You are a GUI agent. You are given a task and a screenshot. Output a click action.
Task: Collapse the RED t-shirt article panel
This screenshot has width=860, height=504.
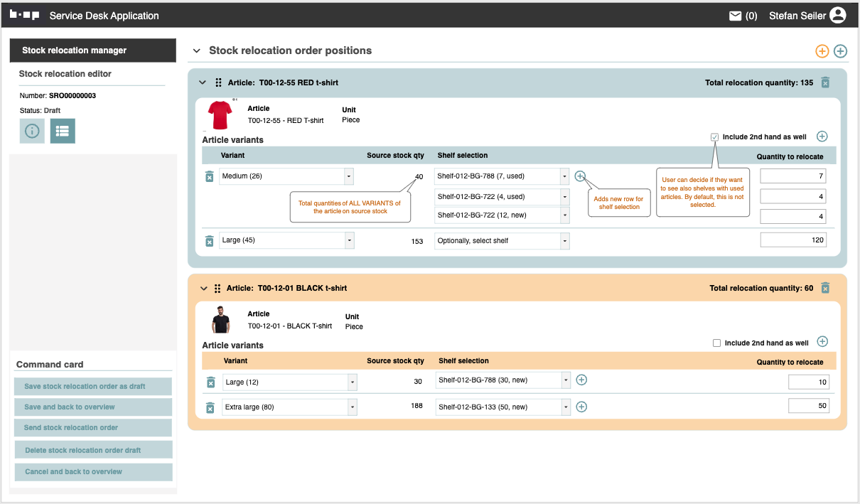pyautogui.click(x=203, y=82)
